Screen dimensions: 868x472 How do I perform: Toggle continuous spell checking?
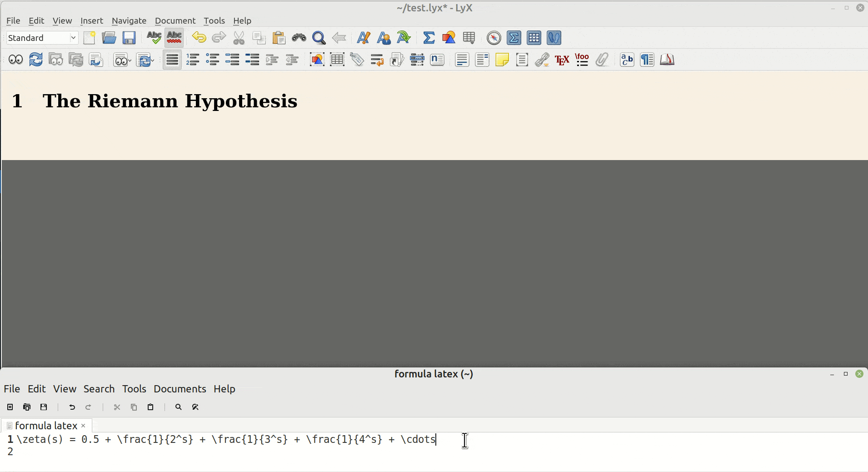[174, 37]
